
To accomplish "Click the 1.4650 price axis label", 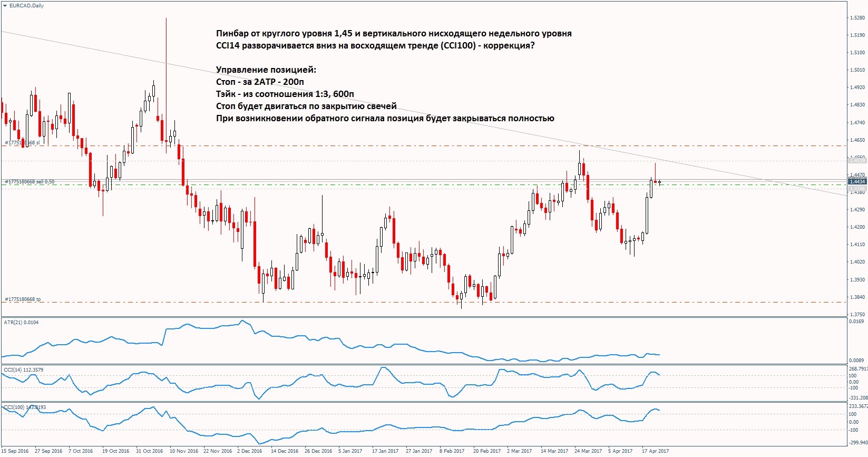I will coord(858,140).
